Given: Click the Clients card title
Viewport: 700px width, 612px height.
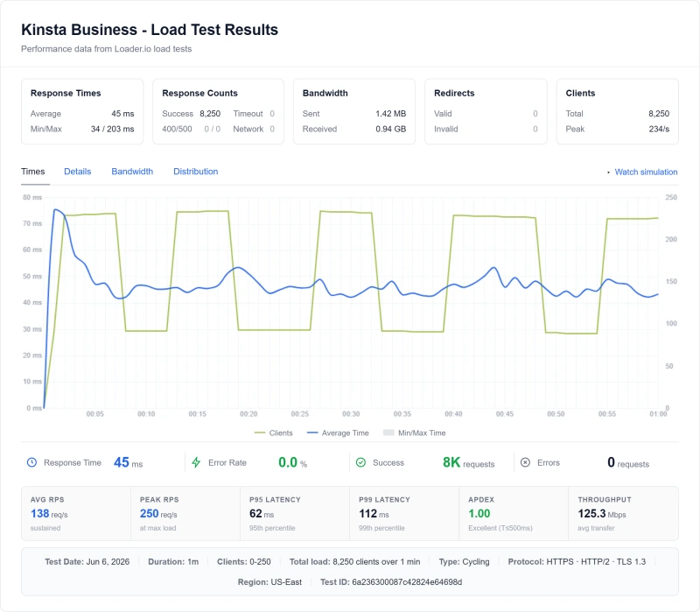Looking at the screenshot, I should pyautogui.click(x=580, y=93).
